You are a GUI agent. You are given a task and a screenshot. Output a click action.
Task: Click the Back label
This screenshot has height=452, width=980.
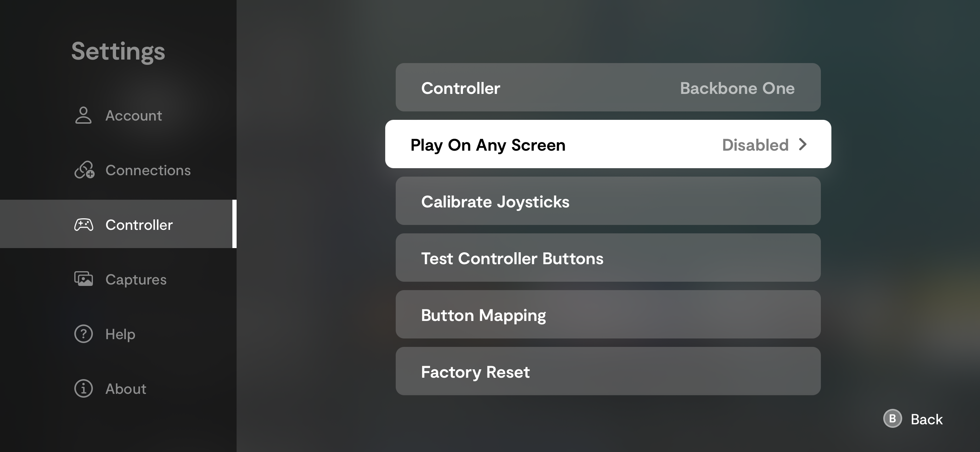pos(926,419)
